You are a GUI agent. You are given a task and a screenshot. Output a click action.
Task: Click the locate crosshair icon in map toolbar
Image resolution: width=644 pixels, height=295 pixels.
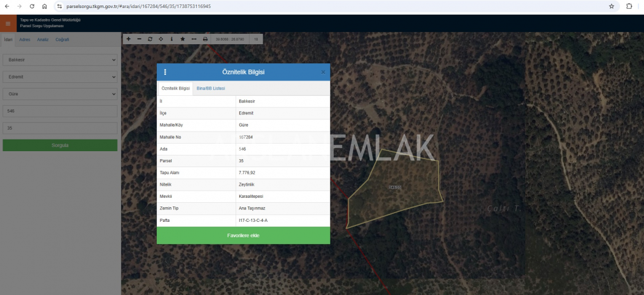(161, 39)
